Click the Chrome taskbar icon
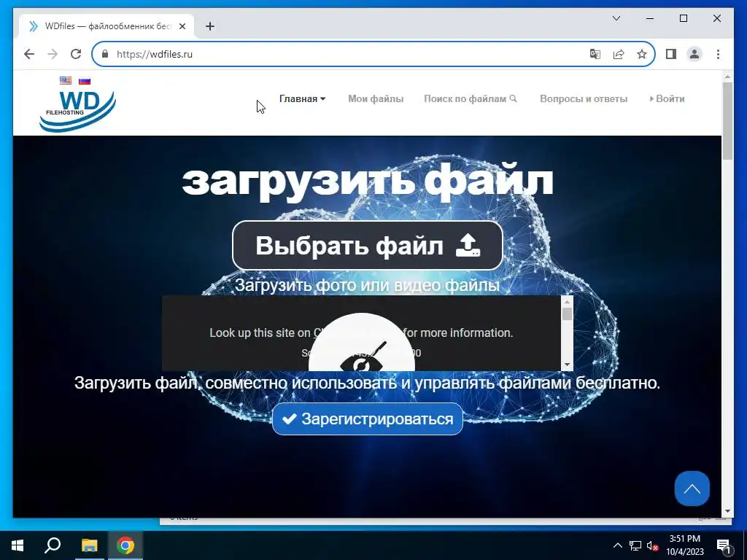Viewport: 747px width, 560px height. 125,545
